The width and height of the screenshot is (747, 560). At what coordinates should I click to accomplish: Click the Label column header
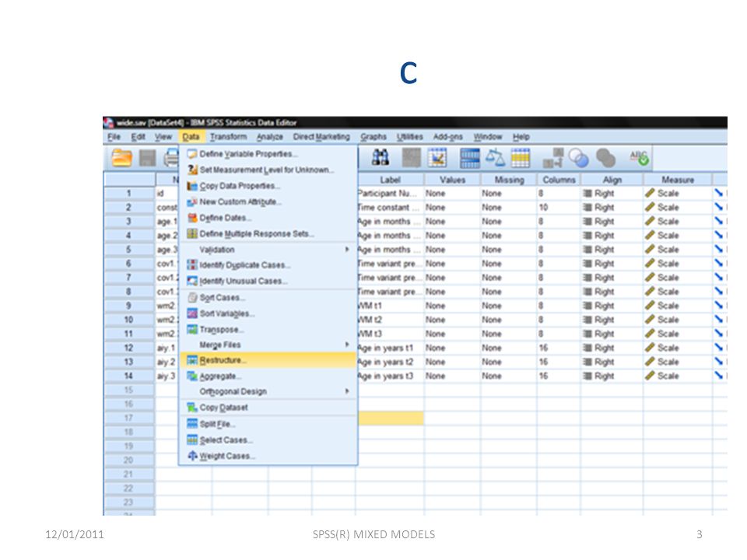[390, 180]
